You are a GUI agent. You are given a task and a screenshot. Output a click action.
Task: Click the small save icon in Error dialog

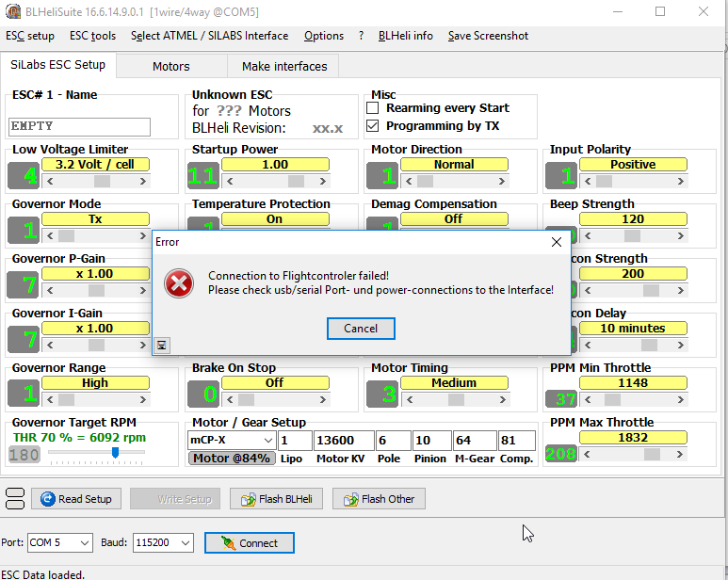pos(162,346)
